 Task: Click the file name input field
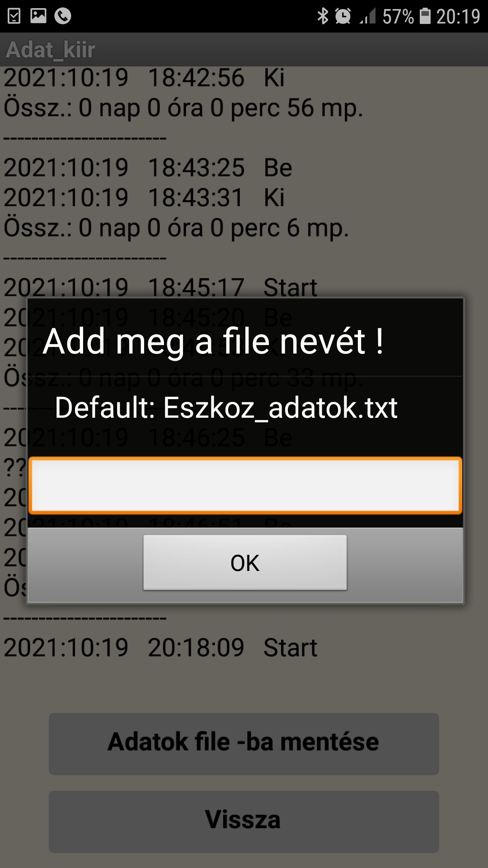pyautogui.click(x=245, y=486)
